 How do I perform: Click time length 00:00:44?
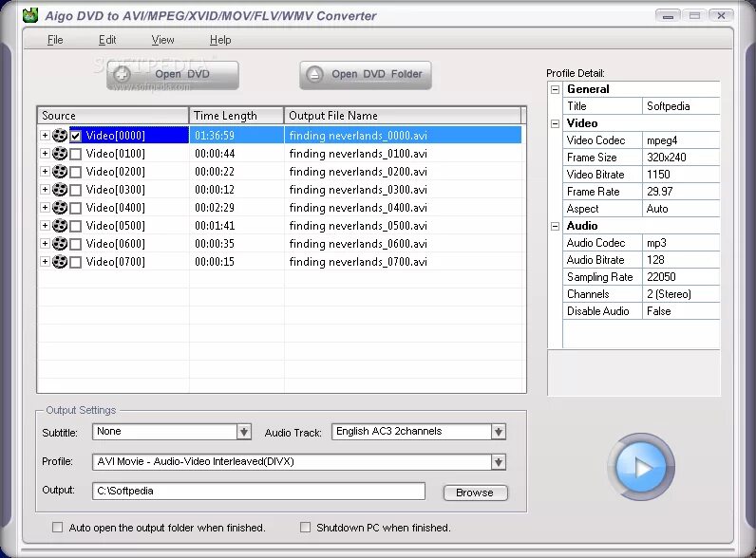pyautogui.click(x=215, y=154)
